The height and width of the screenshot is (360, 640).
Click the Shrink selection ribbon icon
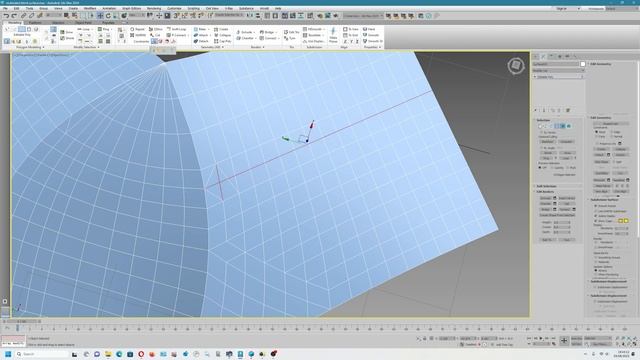tap(67, 38)
